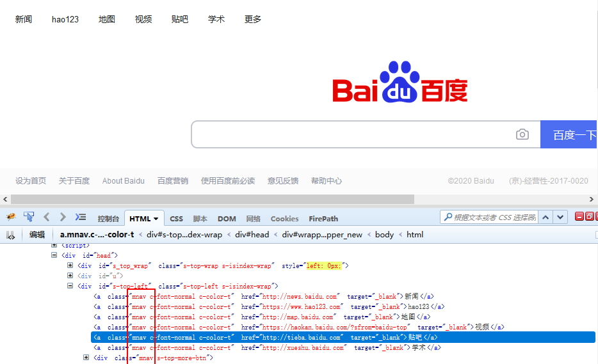The width and height of the screenshot is (598, 364).
Task: Collapse the div id="head" node
Action: pyautogui.click(x=54, y=255)
